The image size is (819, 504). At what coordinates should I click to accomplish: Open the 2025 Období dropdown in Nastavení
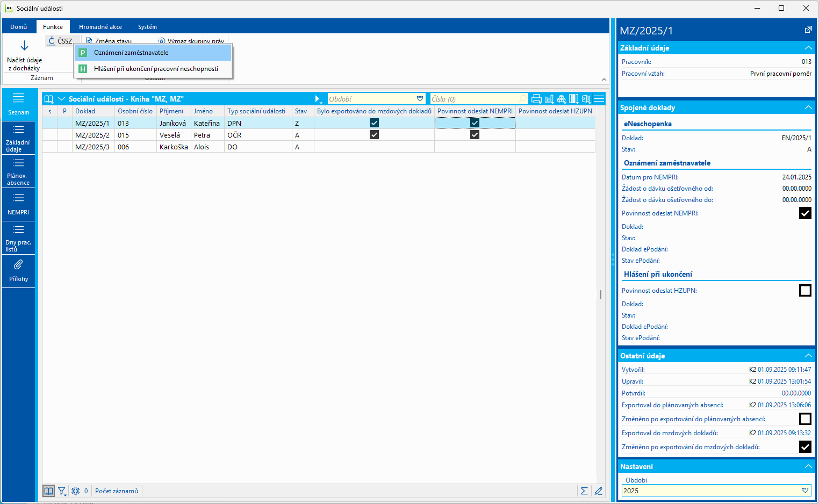(x=805, y=491)
